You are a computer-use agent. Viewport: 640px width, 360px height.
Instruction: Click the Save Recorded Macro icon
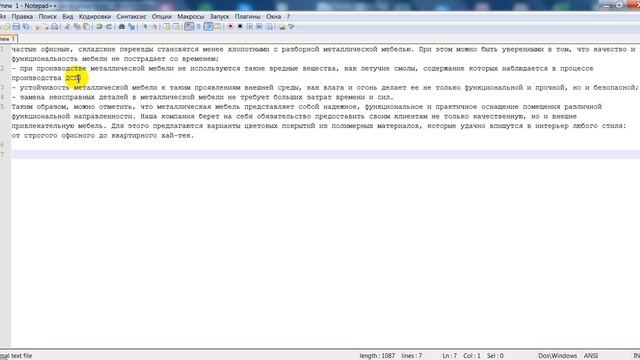[x=270, y=27]
